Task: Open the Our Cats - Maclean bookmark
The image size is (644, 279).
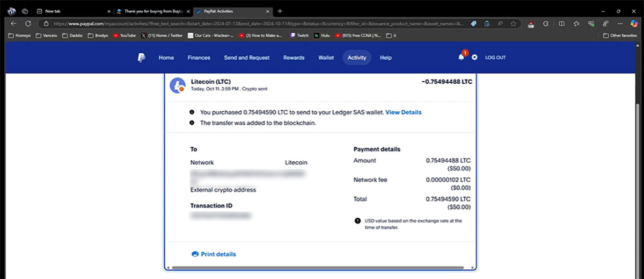Action: 212,35
